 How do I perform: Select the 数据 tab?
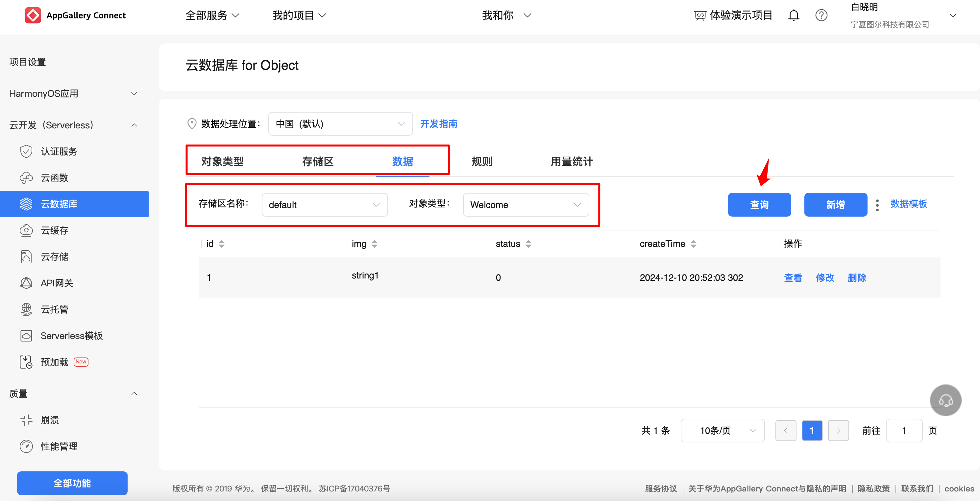coord(403,161)
